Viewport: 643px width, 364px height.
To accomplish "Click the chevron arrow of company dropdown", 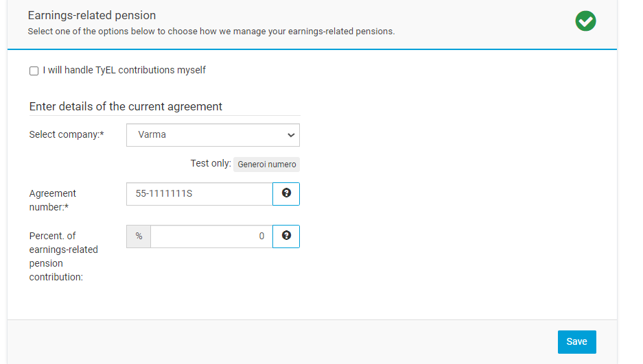I will point(290,135).
